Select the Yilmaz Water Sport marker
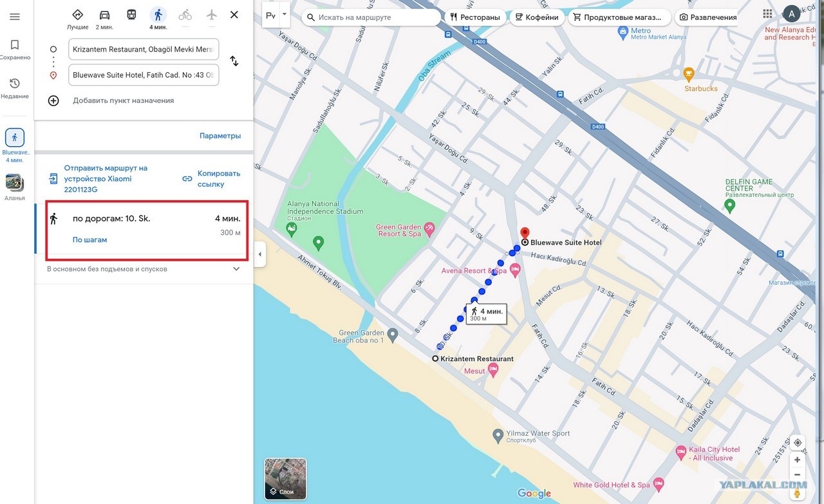Viewport: 824px width, 504px height. 498,436
